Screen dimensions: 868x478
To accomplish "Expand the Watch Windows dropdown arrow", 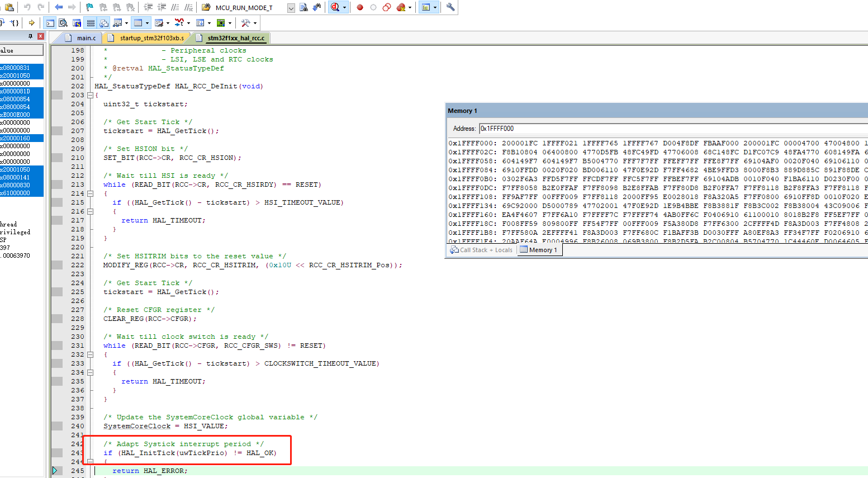I will coord(127,23).
